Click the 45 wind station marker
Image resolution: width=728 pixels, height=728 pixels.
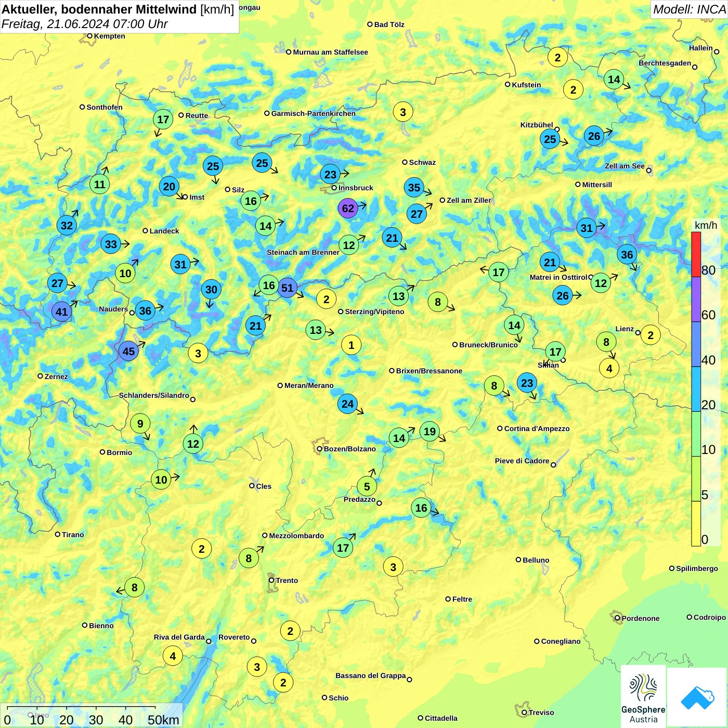[x=128, y=351]
